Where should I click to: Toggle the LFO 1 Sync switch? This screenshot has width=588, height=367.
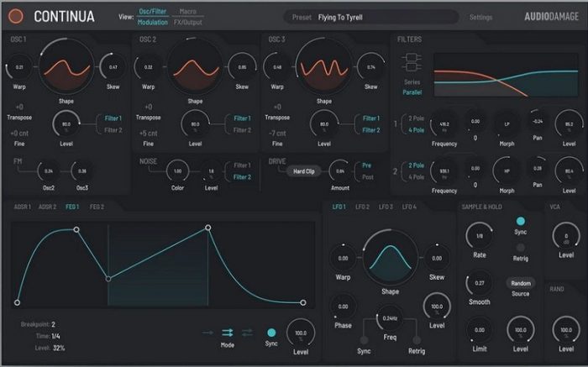click(x=364, y=338)
